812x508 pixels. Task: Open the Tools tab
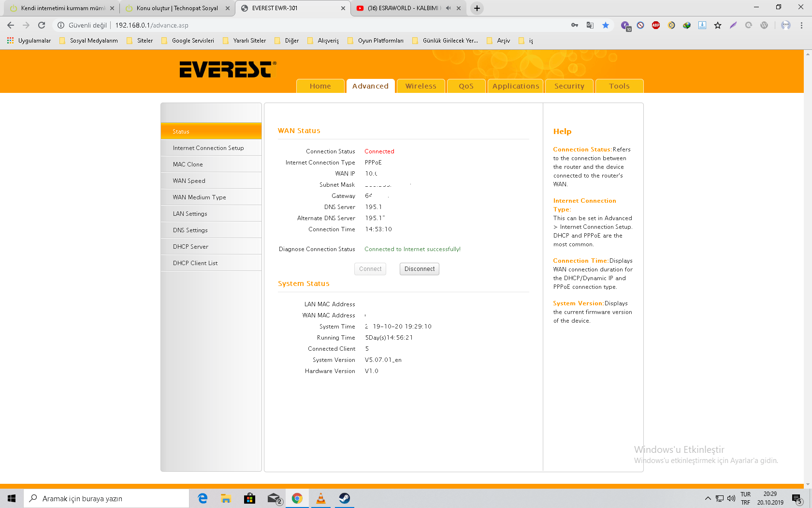(619, 86)
